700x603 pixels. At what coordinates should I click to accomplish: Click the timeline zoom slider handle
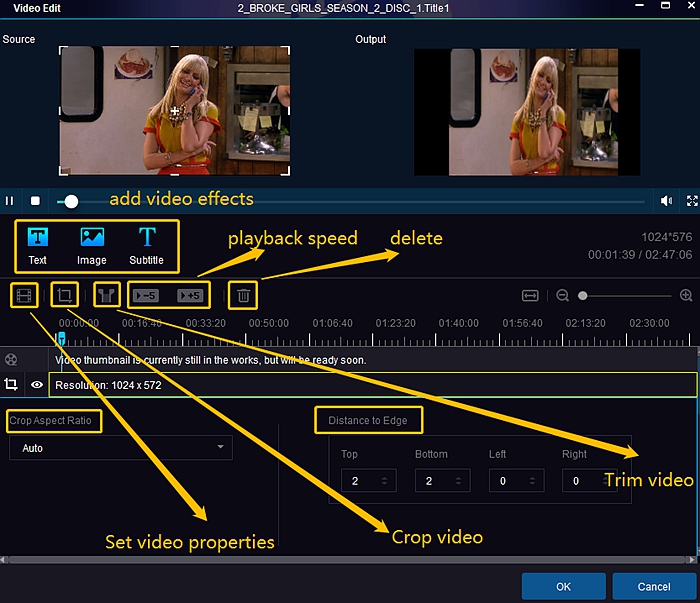click(582, 295)
